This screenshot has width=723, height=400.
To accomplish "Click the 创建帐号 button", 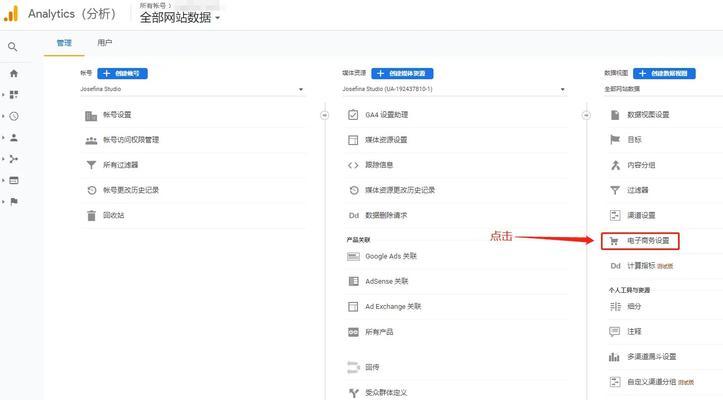I will 123,73.
